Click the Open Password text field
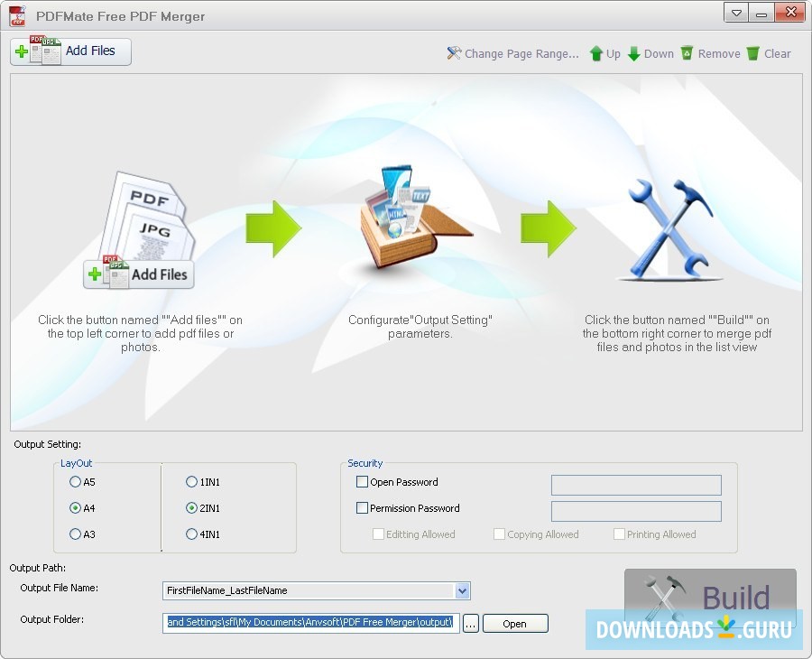Image resolution: width=812 pixels, height=659 pixels. (636, 485)
